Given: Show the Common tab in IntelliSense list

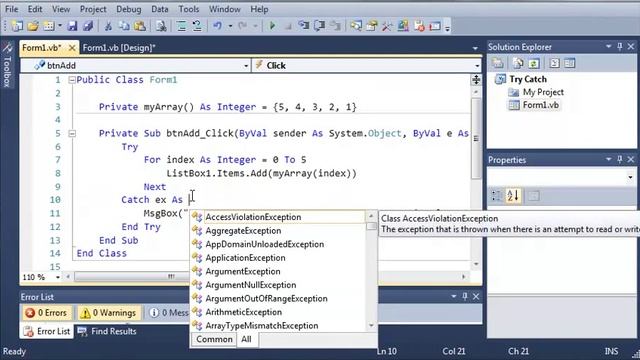Looking at the screenshot, I should coord(214,339).
